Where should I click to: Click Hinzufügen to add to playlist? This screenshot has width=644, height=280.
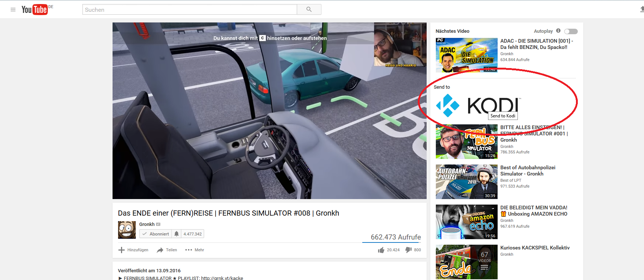click(133, 250)
